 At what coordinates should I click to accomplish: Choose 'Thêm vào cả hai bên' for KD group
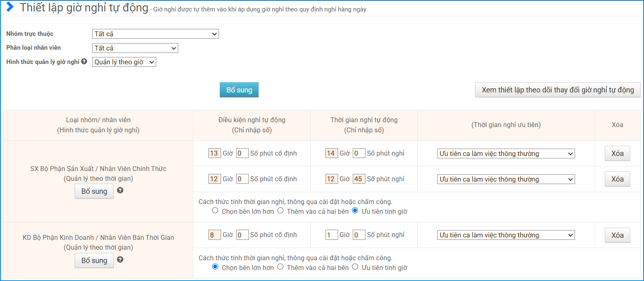[281, 267]
